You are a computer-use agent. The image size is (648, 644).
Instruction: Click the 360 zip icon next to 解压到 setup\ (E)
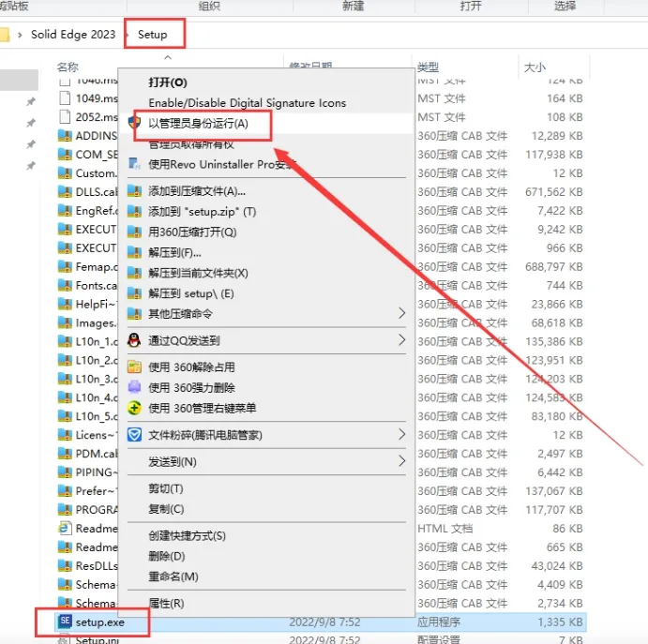(x=134, y=293)
